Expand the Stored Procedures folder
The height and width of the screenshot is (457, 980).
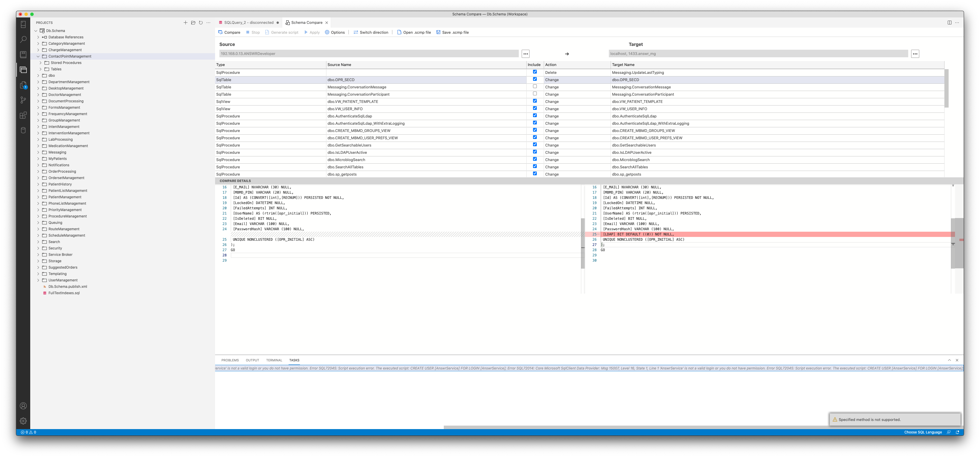41,63
